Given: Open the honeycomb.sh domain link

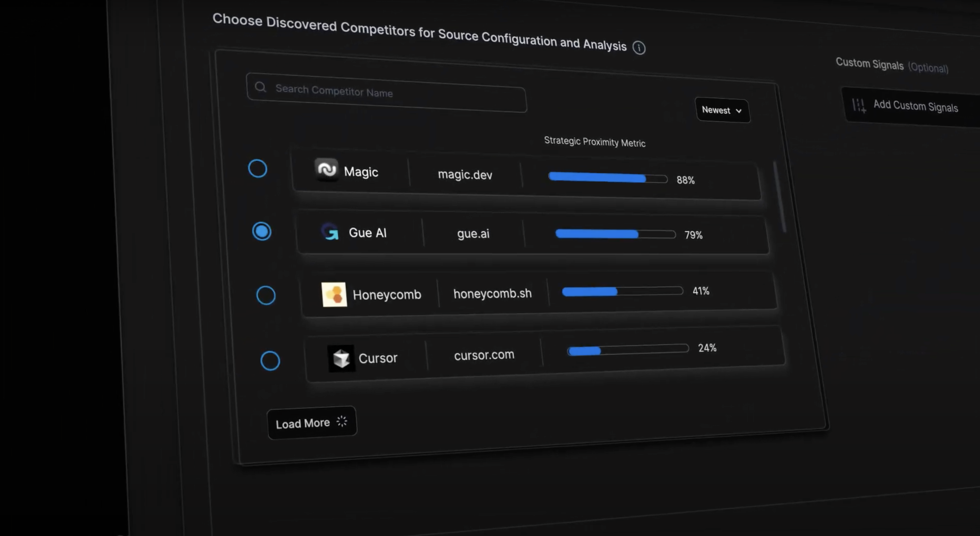Looking at the screenshot, I should [492, 294].
